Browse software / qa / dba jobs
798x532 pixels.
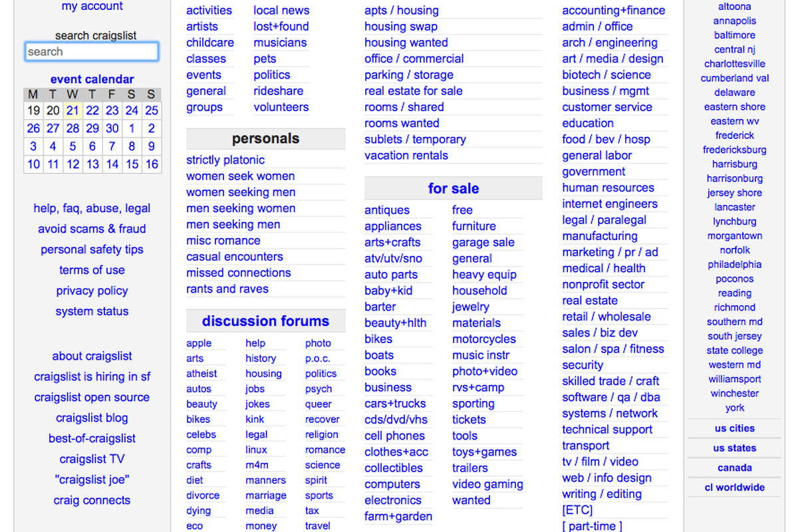click(611, 397)
